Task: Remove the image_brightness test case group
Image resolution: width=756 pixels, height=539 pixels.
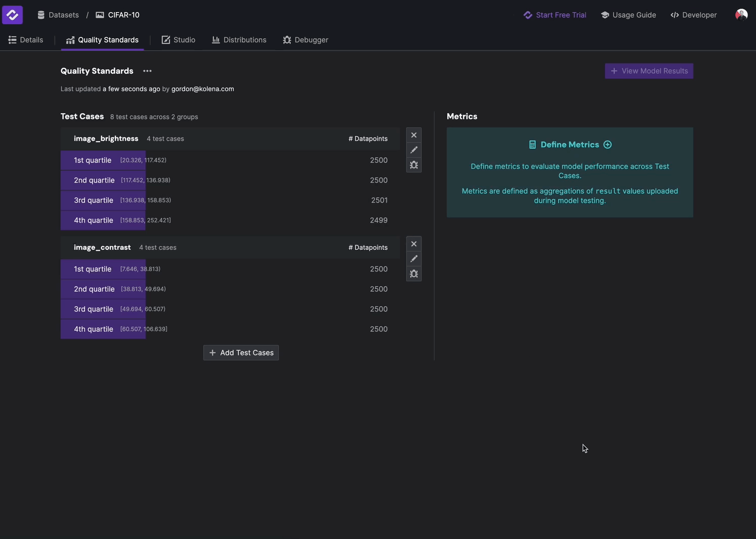Action: click(414, 135)
